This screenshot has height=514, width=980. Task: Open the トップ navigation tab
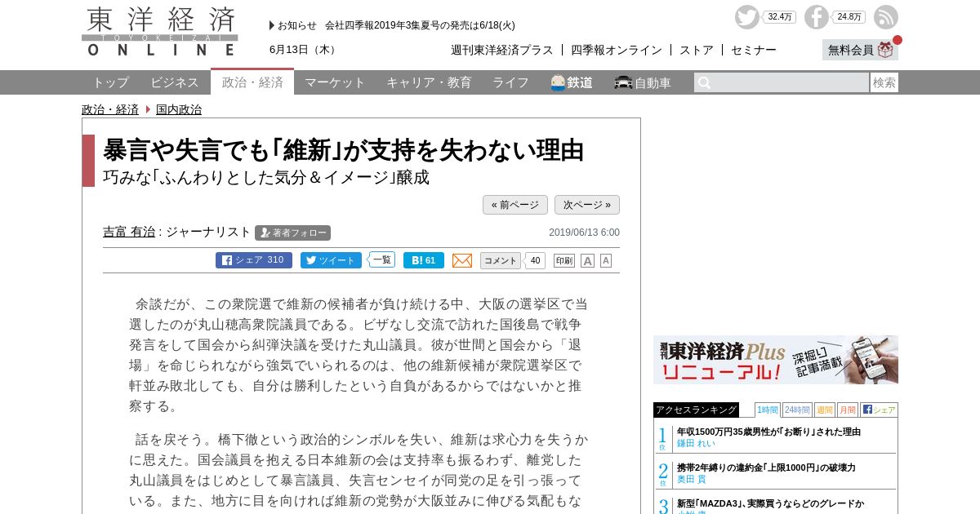point(110,82)
